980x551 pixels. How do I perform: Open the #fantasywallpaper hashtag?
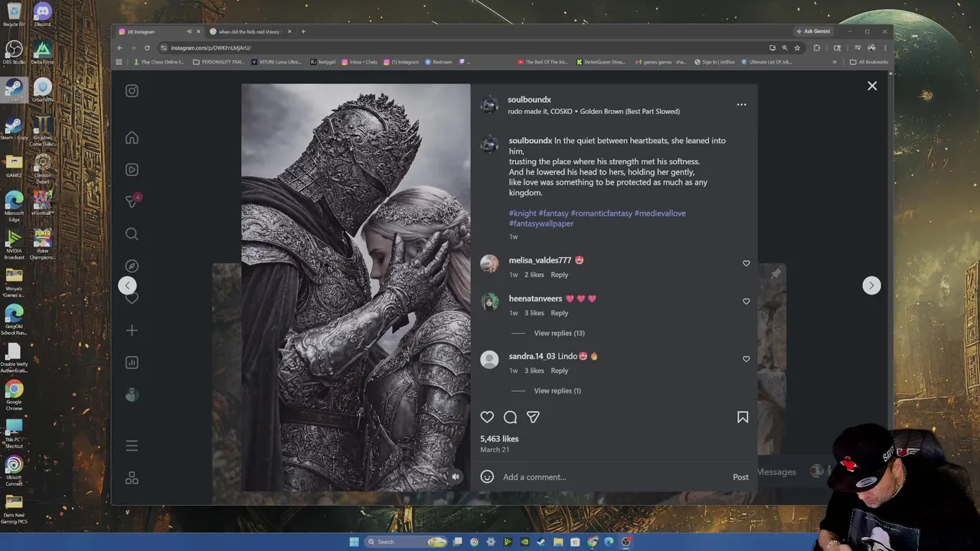point(541,223)
